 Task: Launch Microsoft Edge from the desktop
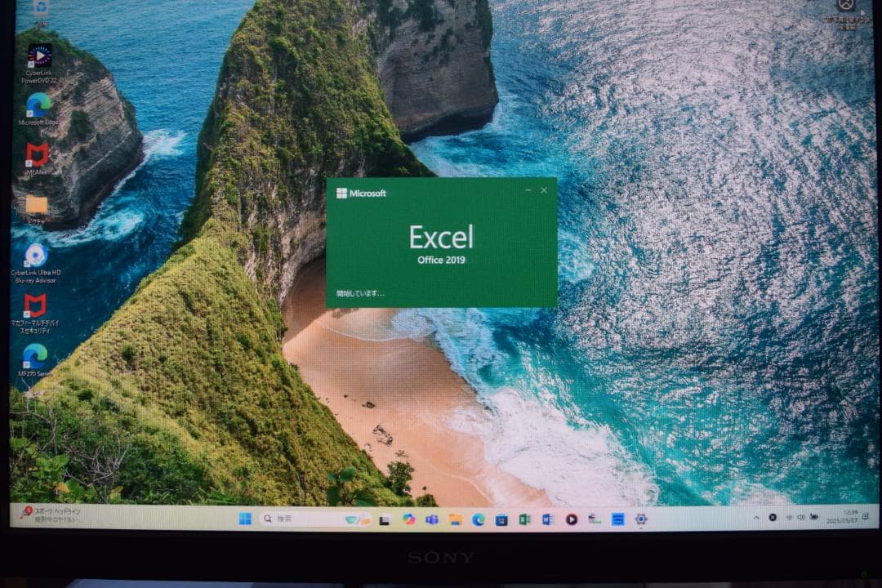(x=38, y=105)
